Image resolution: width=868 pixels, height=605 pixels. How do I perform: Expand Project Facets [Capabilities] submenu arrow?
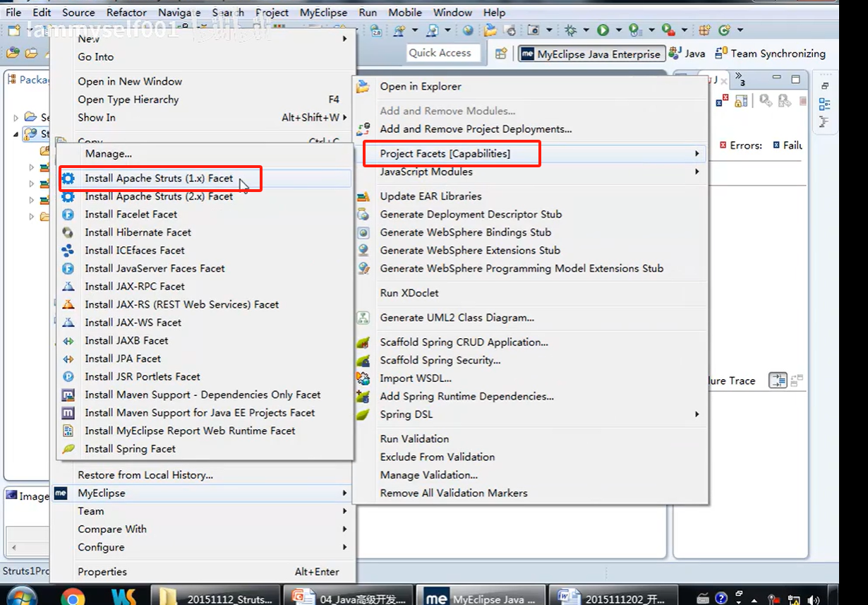point(697,153)
